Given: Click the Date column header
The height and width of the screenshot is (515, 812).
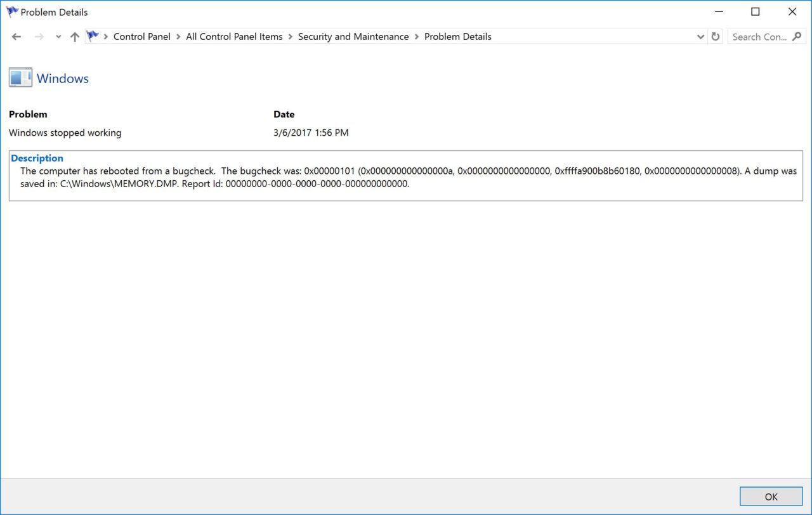Looking at the screenshot, I should click(x=284, y=114).
